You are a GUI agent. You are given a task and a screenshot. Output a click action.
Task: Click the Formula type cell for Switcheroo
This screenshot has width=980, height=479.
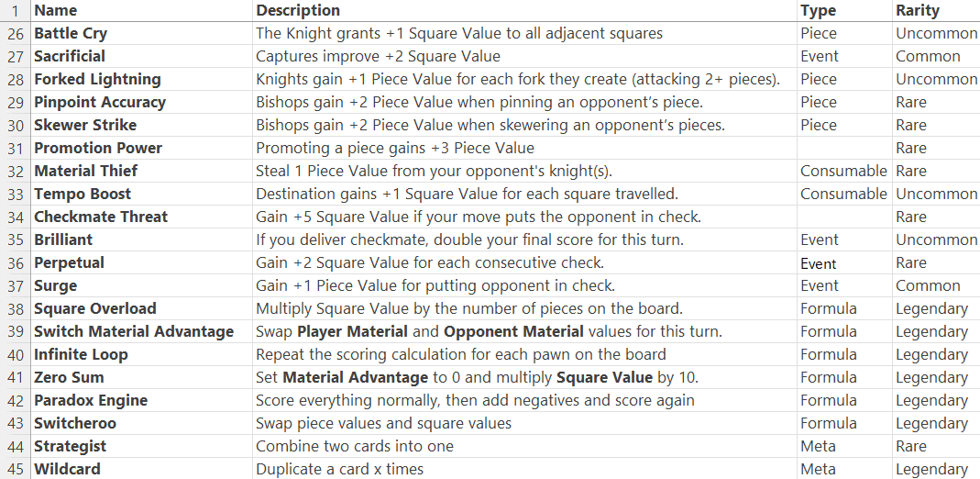[x=828, y=423]
